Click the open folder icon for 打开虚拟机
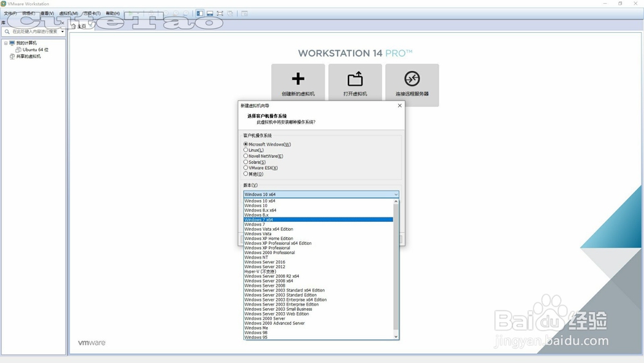This screenshot has width=644, height=363. pos(355,79)
